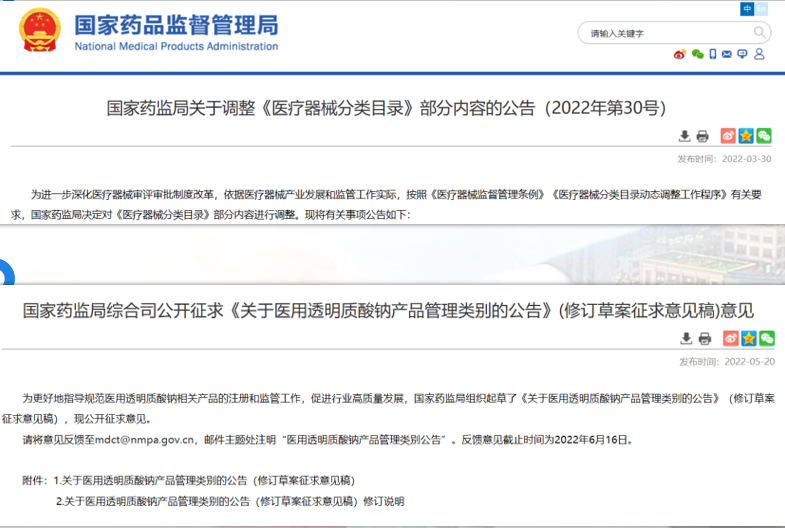Image resolution: width=785 pixels, height=528 pixels.
Task: Open the Weibo icon below the search box
Action: click(x=680, y=55)
